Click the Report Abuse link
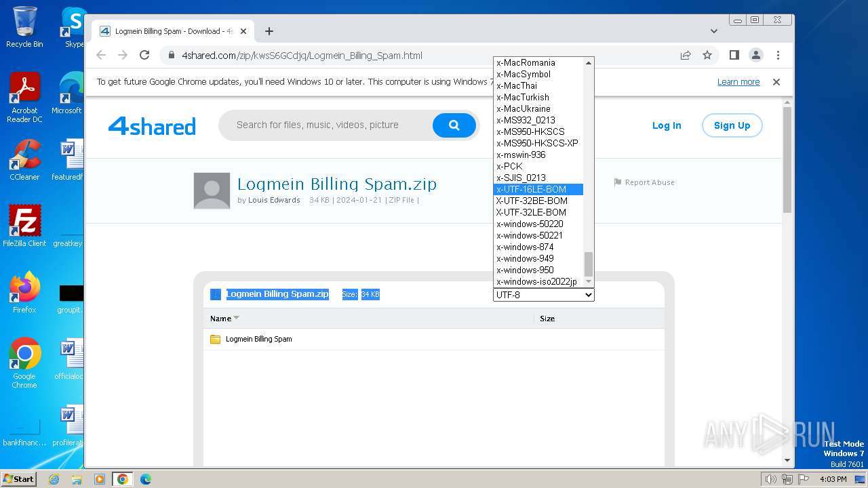The width and height of the screenshot is (868, 488). [650, 182]
